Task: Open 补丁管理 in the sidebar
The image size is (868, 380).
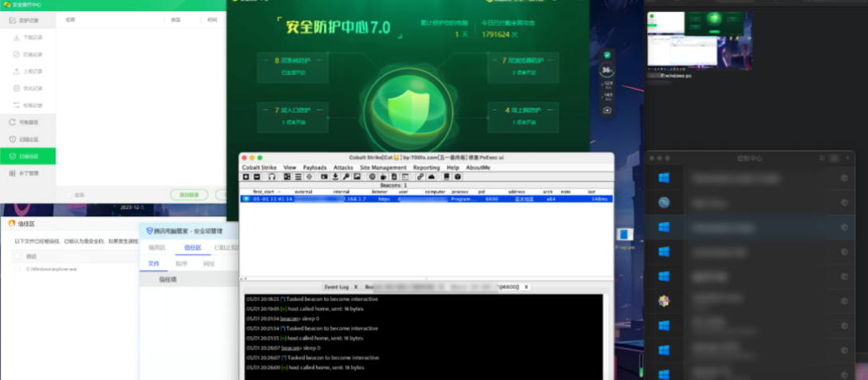Action: (28, 173)
